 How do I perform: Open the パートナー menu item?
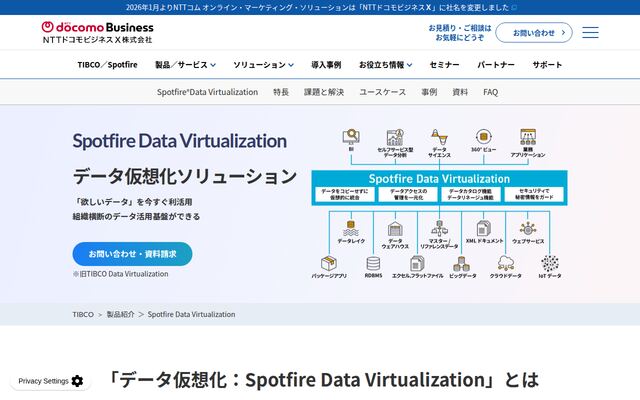point(496,64)
